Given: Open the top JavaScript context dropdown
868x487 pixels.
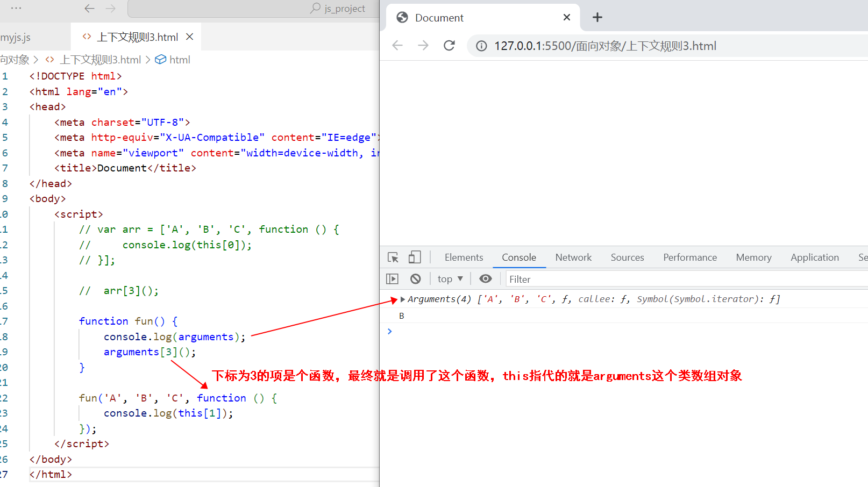Looking at the screenshot, I should point(450,279).
